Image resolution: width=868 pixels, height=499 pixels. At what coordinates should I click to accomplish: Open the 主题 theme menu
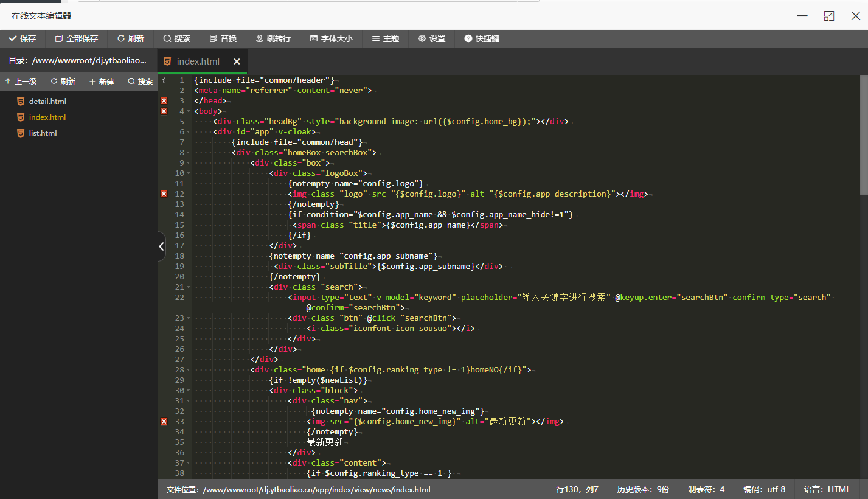coord(386,38)
